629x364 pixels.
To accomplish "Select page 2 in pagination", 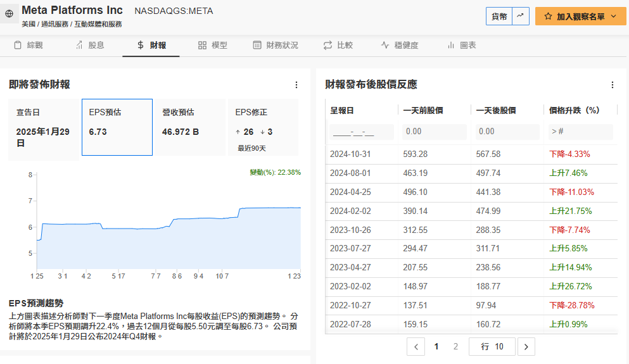I will 455,347.
